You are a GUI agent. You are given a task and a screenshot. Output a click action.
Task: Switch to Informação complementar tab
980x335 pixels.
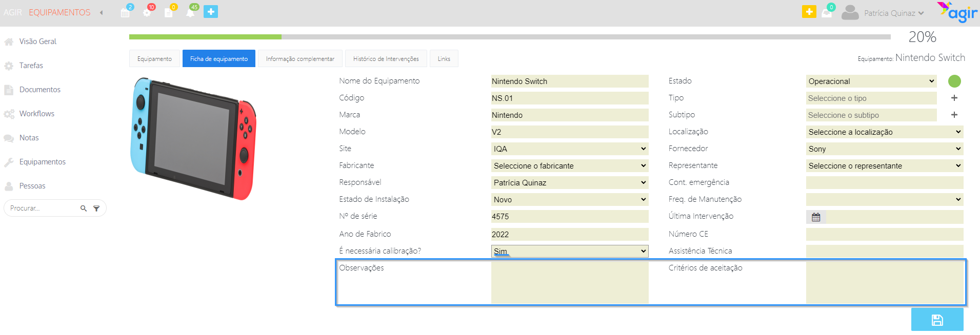[300, 58]
